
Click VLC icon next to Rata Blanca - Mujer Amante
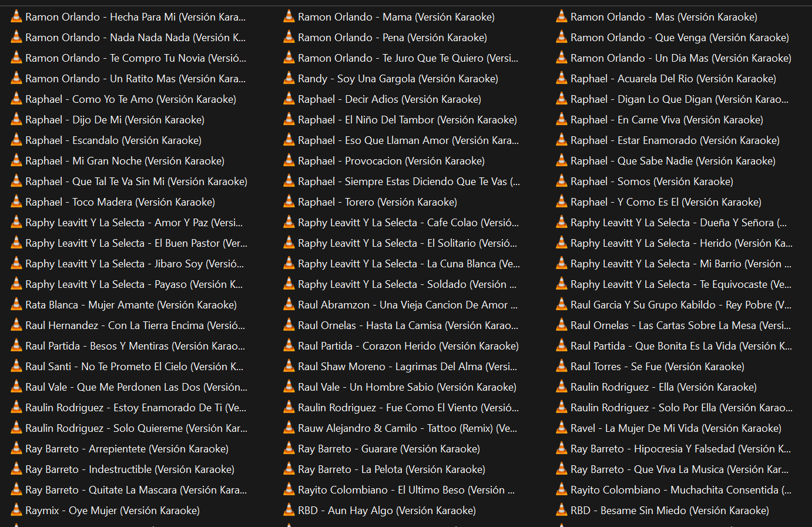click(x=16, y=305)
